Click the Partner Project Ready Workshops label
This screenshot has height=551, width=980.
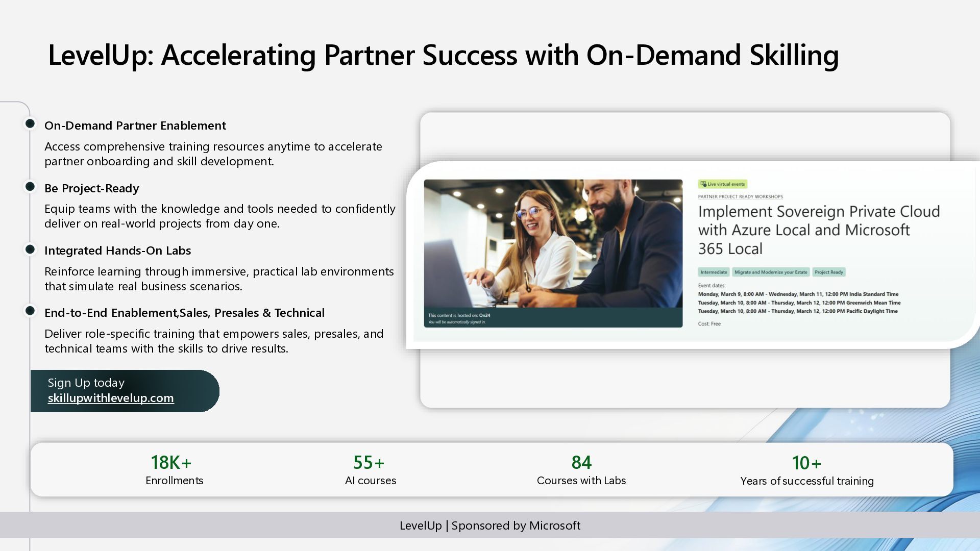(740, 196)
